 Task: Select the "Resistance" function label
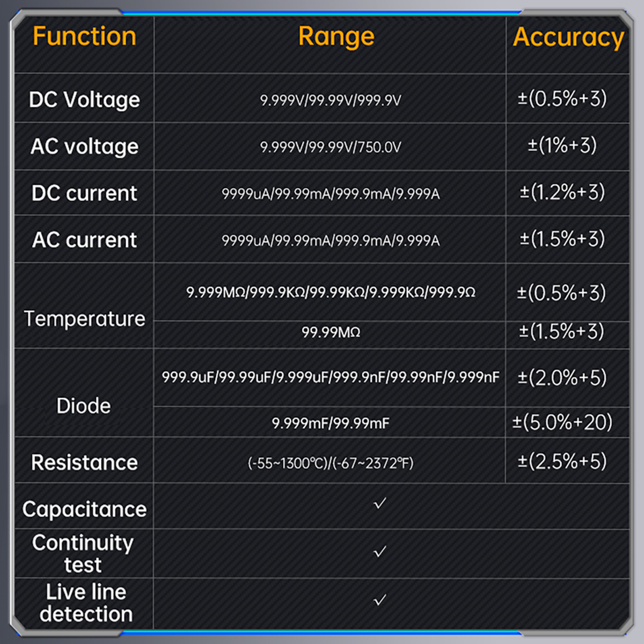coord(84,463)
